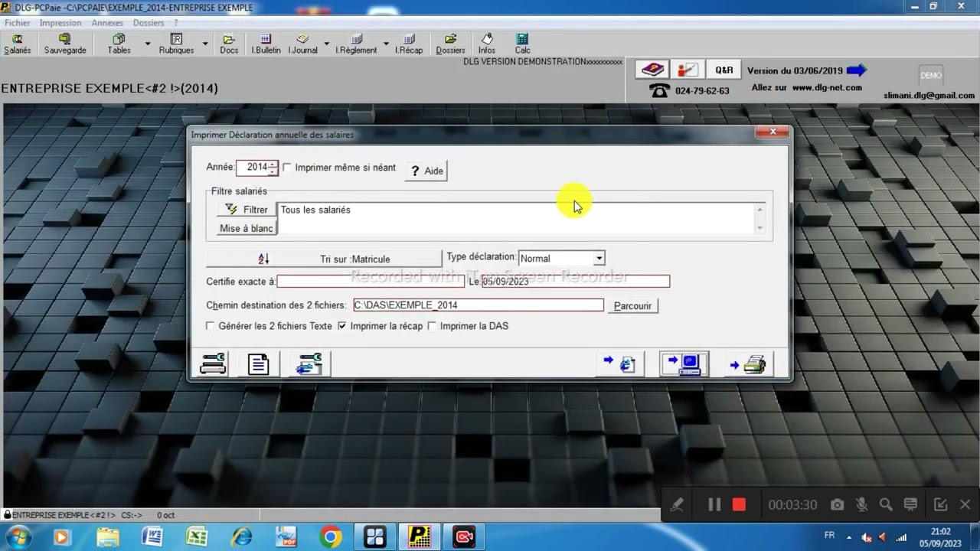This screenshot has height=551, width=980.
Task: Pause the screen recording
Action: coord(714,504)
